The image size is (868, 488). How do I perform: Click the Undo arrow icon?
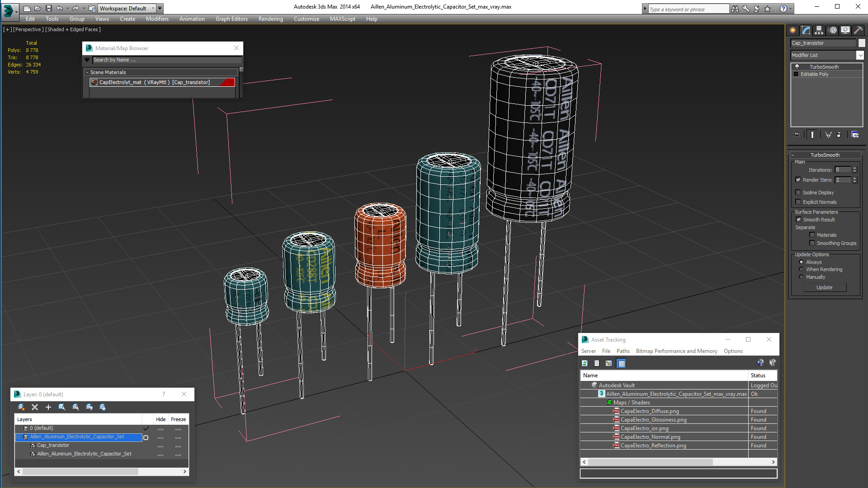(60, 8)
